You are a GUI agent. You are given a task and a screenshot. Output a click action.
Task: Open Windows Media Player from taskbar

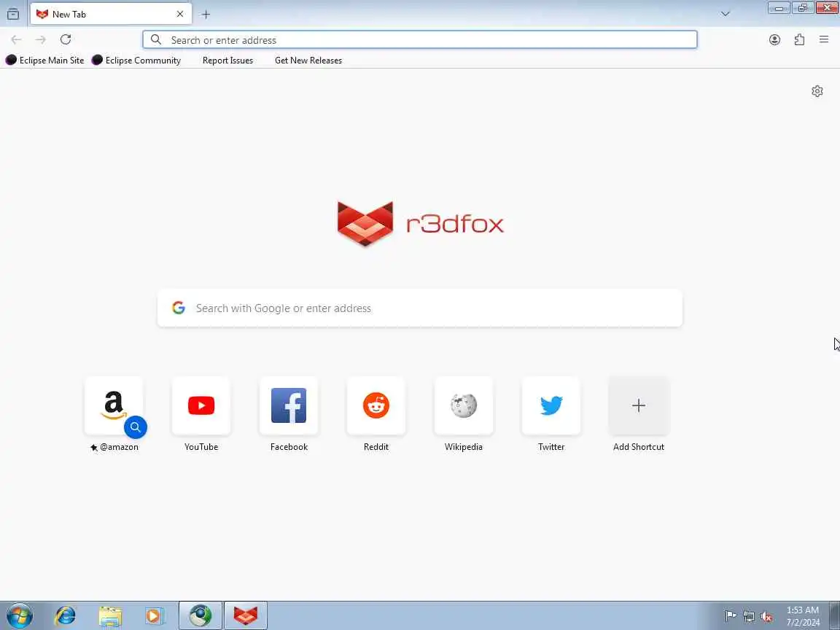coord(155,616)
